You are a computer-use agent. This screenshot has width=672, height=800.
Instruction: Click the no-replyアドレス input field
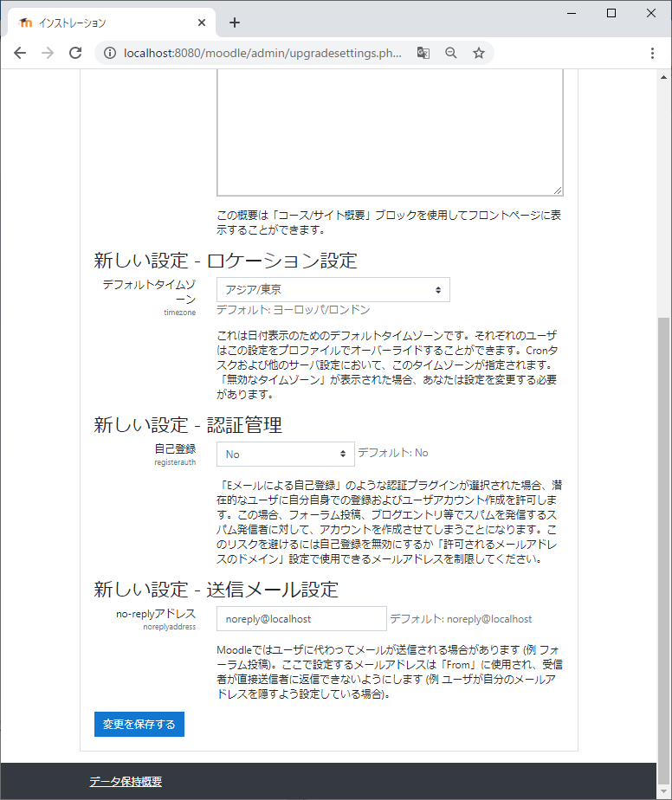(301, 619)
